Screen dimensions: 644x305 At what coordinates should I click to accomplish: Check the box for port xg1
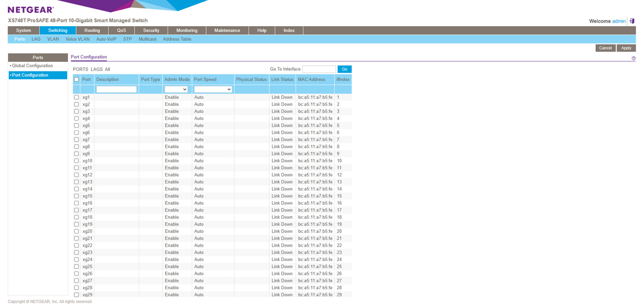tap(76, 97)
